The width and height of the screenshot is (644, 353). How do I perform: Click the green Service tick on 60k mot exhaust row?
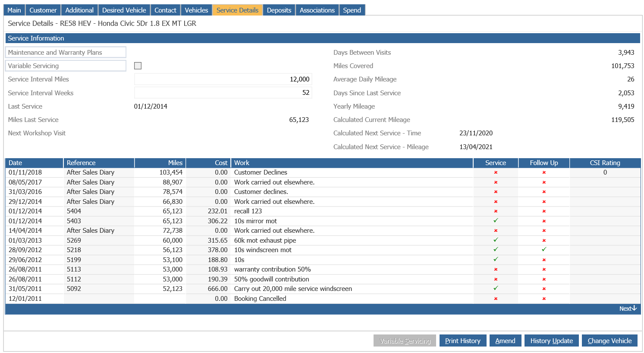(495, 240)
